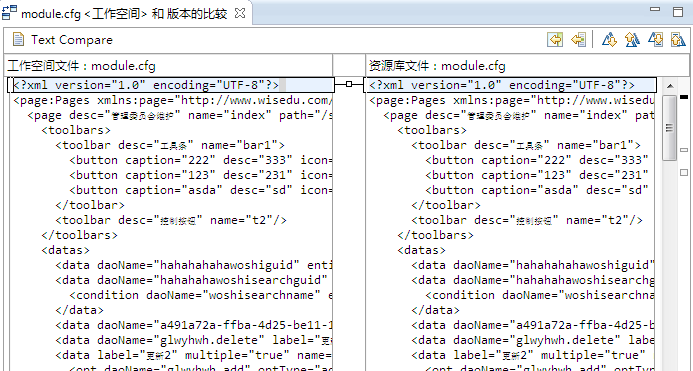Click the page:Pages line in left pane
Image resolution: width=693 pixels, height=371 pixels.
point(173,100)
